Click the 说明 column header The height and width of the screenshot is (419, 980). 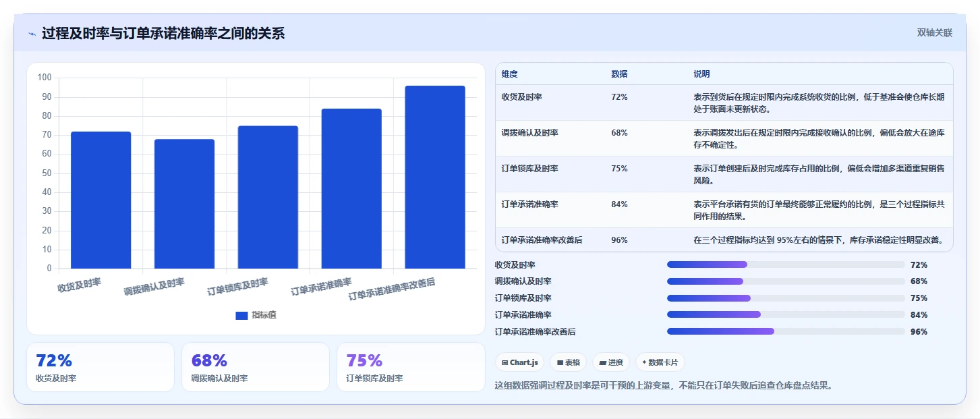coord(701,74)
